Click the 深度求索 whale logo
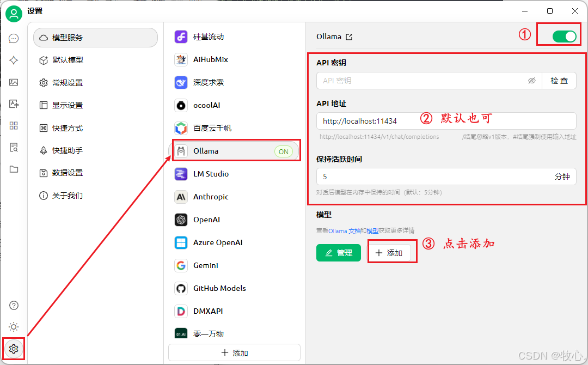This screenshot has height=365, width=588. coord(181,82)
